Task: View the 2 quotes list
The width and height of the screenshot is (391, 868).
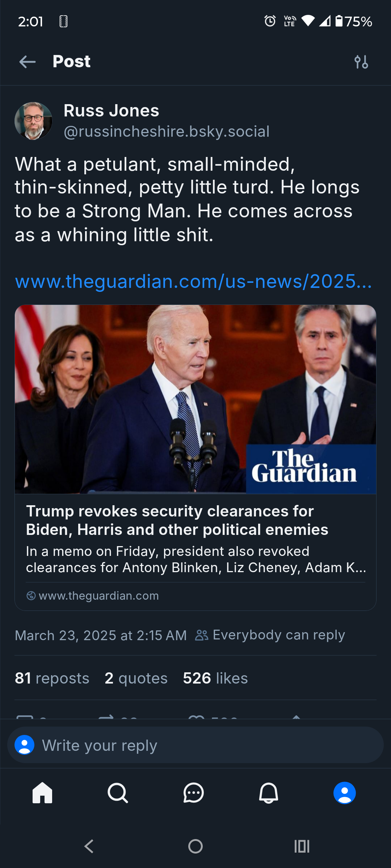Action: coord(136,678)
